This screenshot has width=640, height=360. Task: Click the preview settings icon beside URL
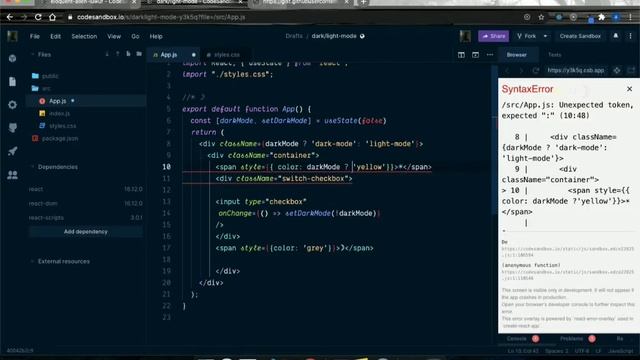[x=616, y=71]
